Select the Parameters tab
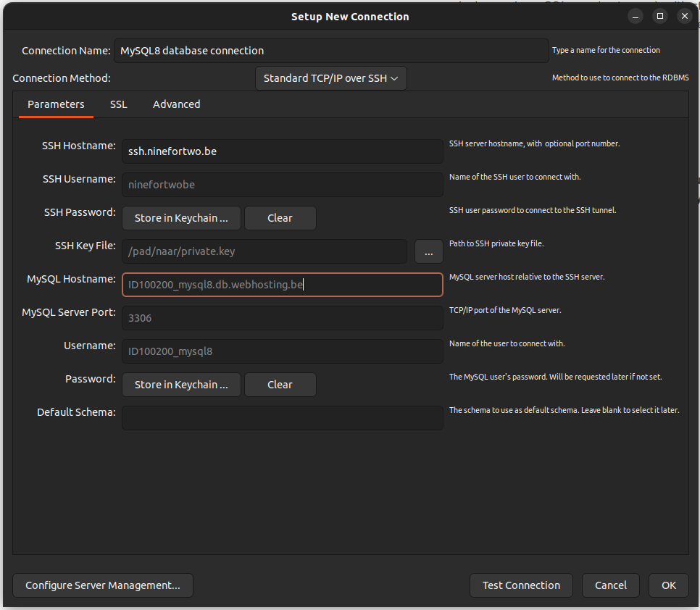This screenshot has height=610, width=700. 56,104
